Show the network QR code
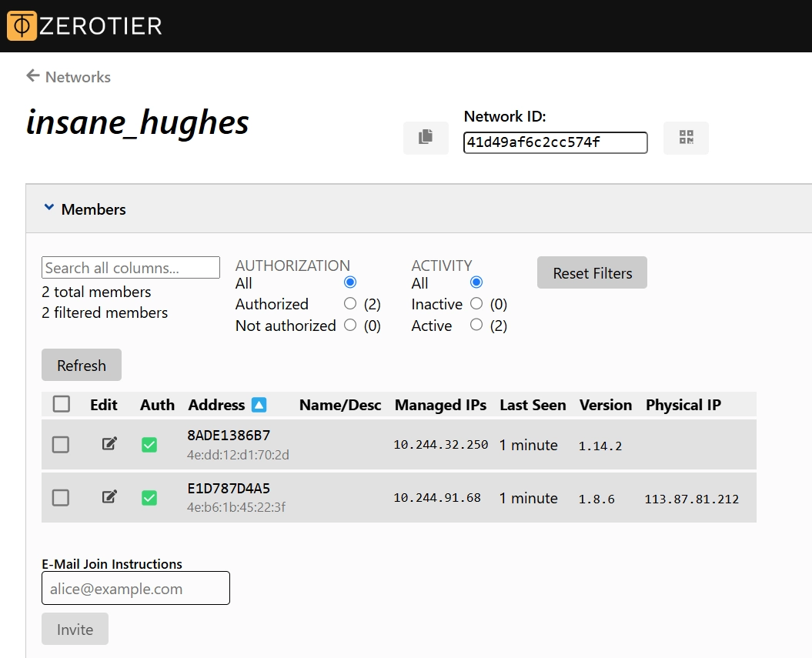The width and height of the screenshot is (812, 658). tap(687, 138)
